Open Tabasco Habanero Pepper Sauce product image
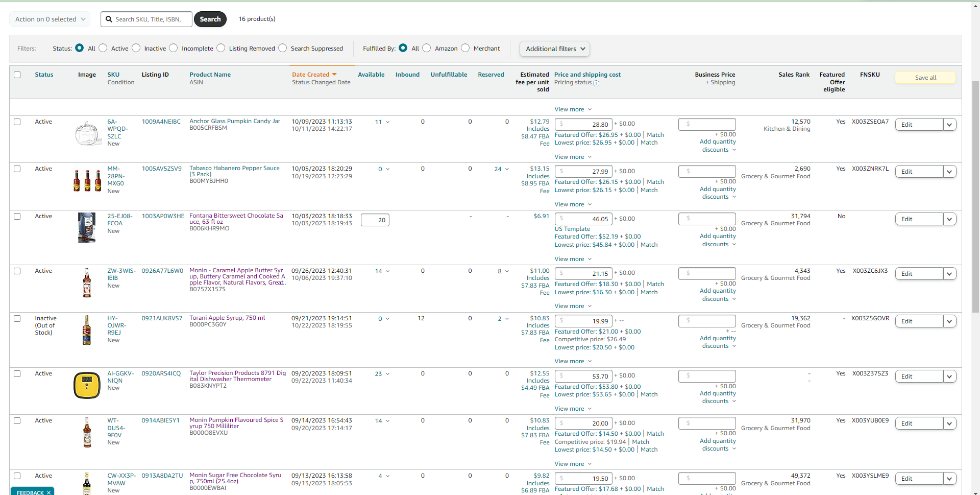 (x=87, y=180)
